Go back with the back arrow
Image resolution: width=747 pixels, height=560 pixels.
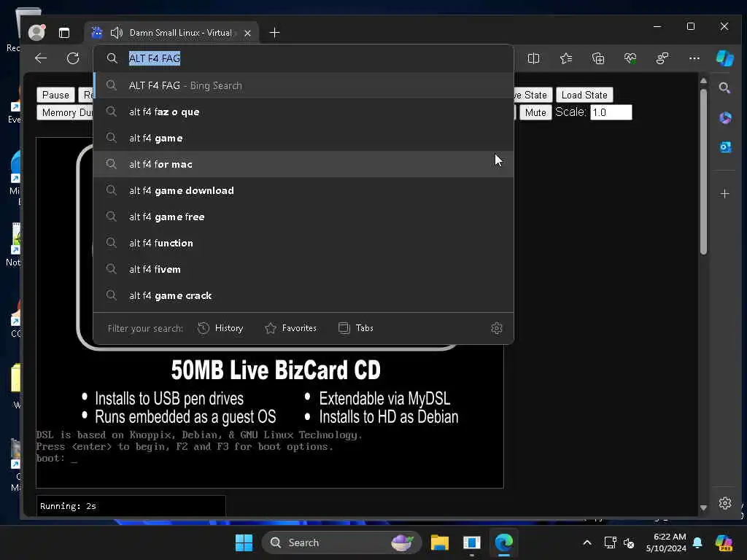point(41,58)
